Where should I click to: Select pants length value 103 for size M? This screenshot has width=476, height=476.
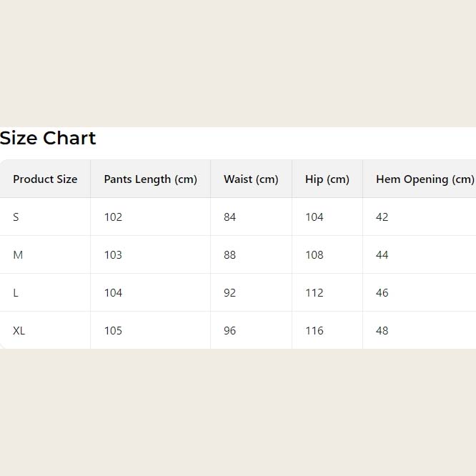(113, 255)
